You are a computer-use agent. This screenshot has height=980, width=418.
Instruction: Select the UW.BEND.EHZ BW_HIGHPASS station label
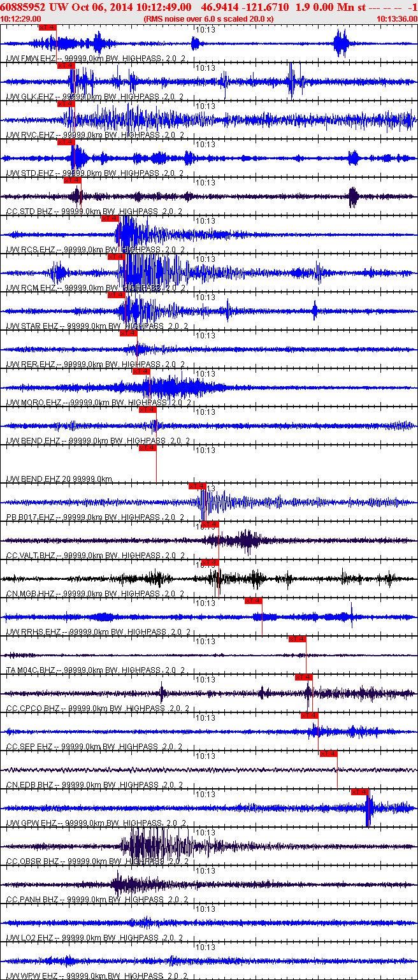[x=98, y=441]
